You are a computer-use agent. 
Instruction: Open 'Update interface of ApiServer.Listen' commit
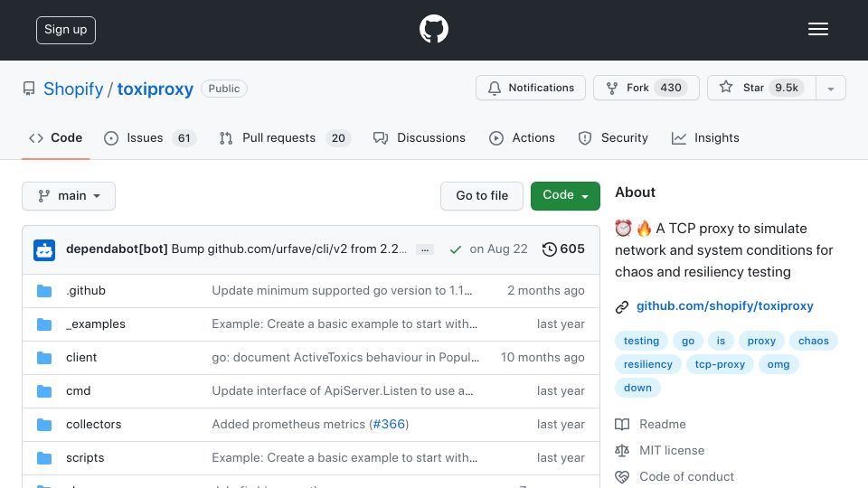pos(343,390)
